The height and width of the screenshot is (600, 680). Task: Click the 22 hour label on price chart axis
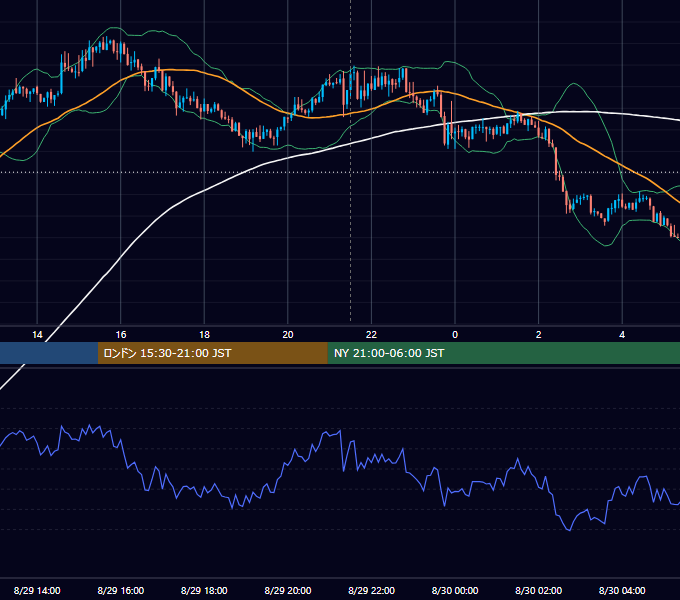point(371,335)
